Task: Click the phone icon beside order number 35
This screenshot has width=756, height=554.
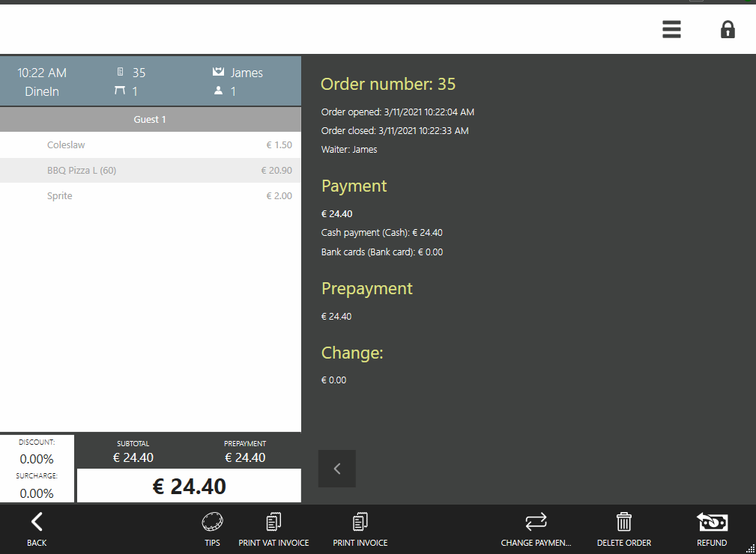Action: (121, 73)
